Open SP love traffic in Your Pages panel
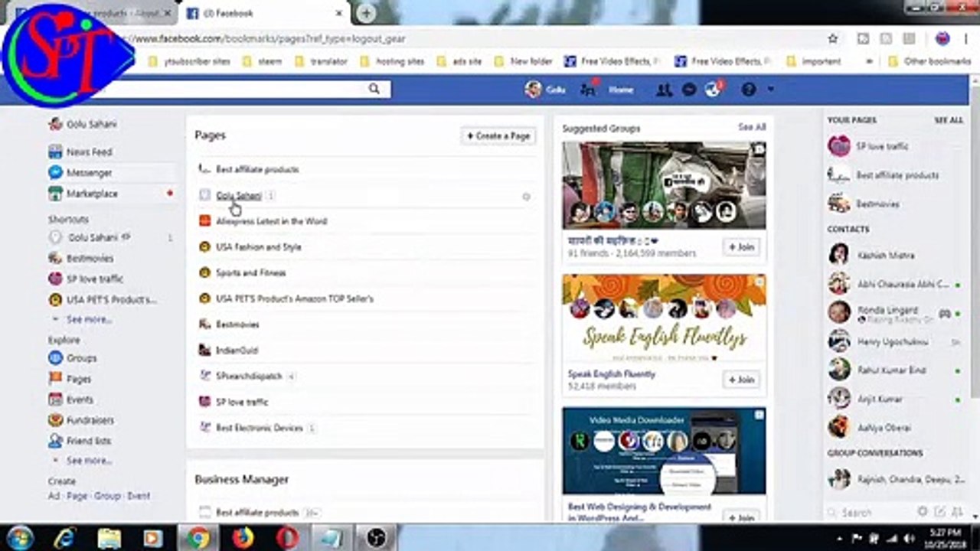 coord(882,146)
